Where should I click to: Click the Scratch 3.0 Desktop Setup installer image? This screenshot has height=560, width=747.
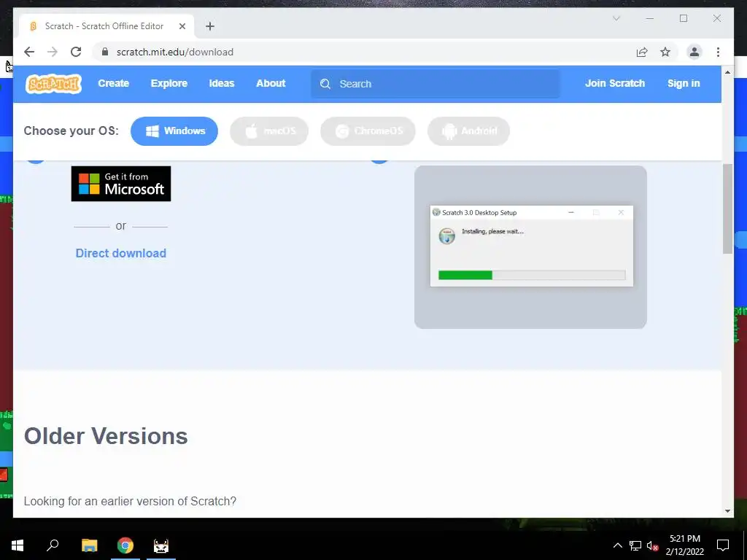click(531, 247)
